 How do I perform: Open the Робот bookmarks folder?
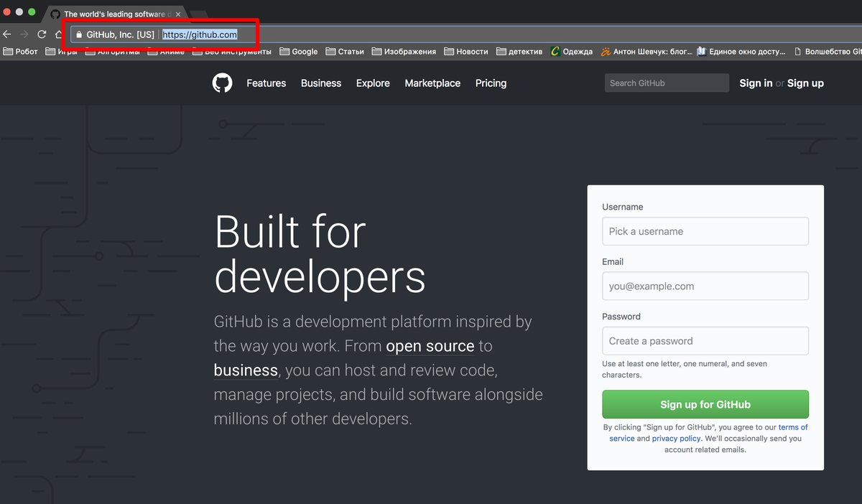21,52
